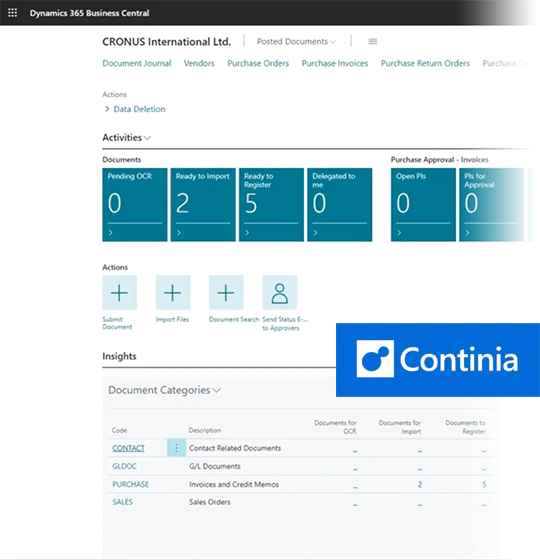Open the Open PIs tile
This screenshot has width=540, height=560.
[x=423, y=205]
